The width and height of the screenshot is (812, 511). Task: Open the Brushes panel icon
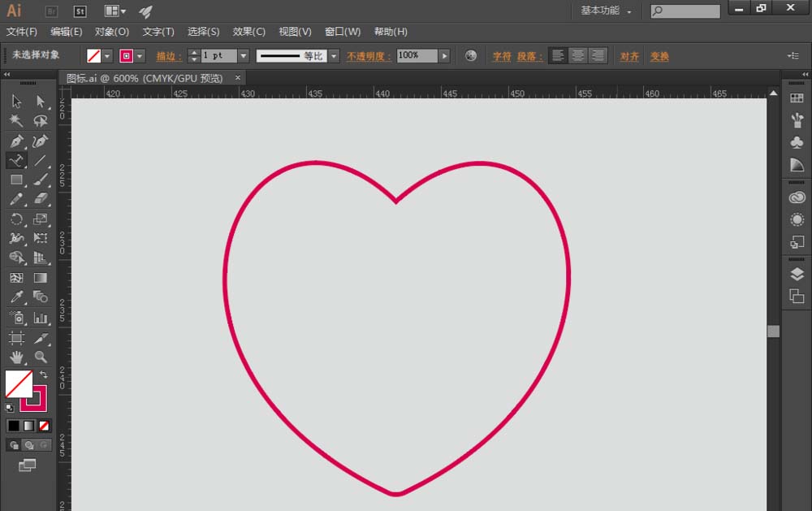[x=797, y=120]
